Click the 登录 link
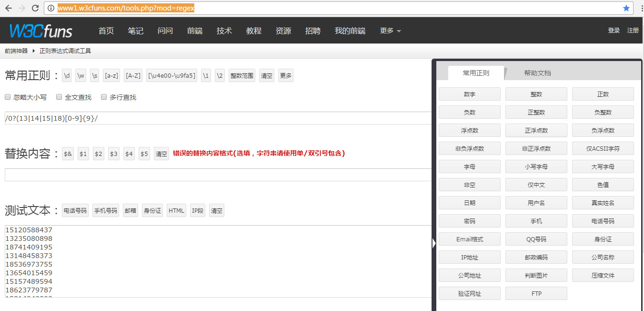Viewport: 644px width, 311px height. (614, 31)
